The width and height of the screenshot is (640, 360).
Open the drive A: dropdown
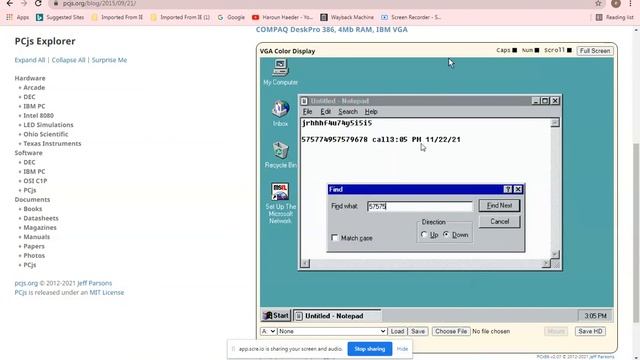[x=268, y=331]
